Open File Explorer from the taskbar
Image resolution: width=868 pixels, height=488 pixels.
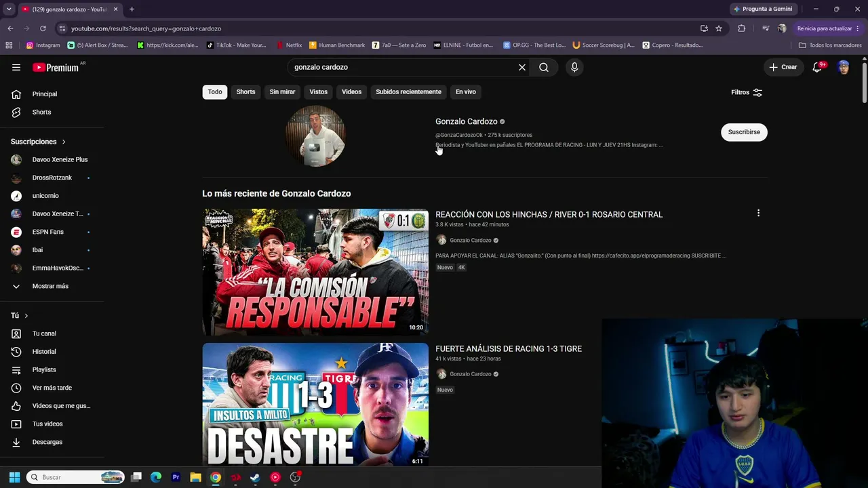[x=195, y=477]
